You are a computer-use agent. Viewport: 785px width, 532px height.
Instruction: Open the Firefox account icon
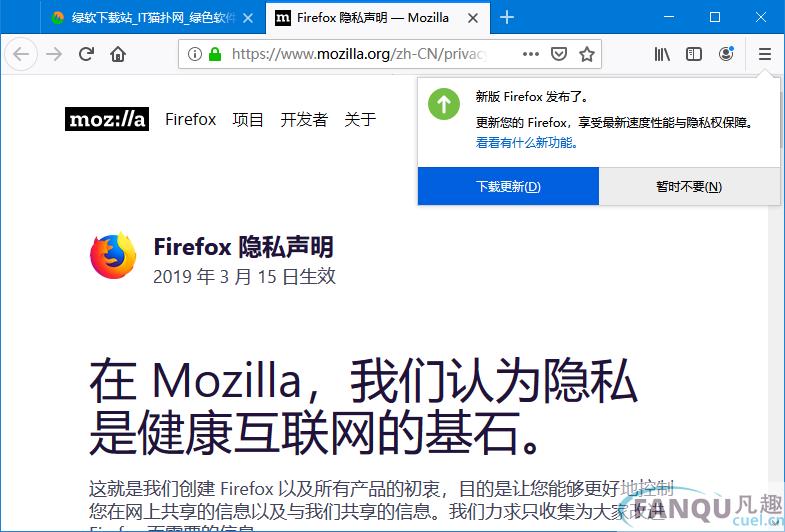(726, 54)
